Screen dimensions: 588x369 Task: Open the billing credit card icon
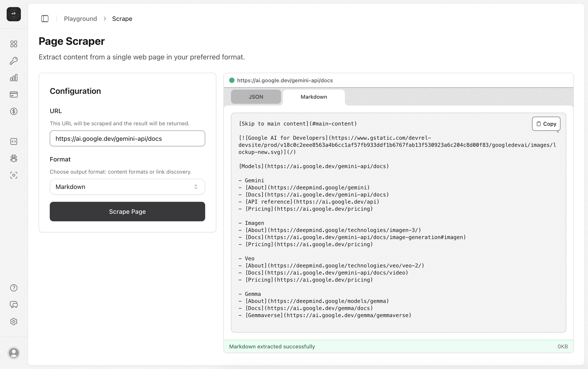[14, 94]
